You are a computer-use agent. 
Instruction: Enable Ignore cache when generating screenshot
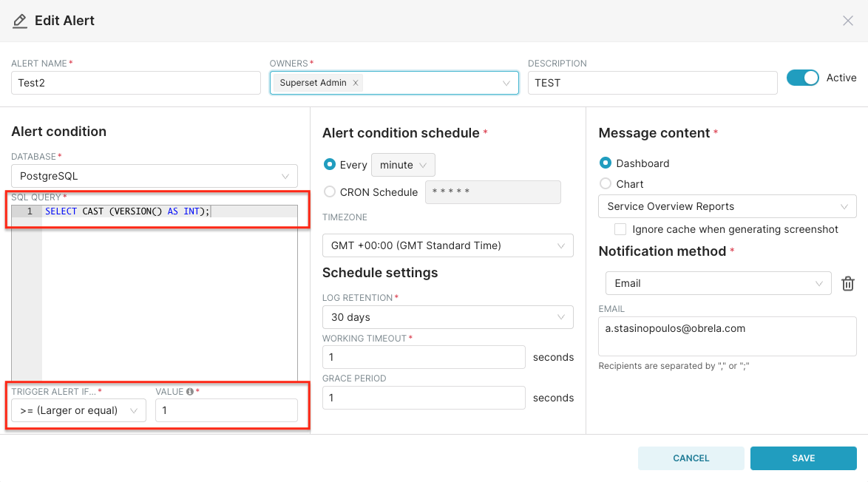tap(620, 229)
